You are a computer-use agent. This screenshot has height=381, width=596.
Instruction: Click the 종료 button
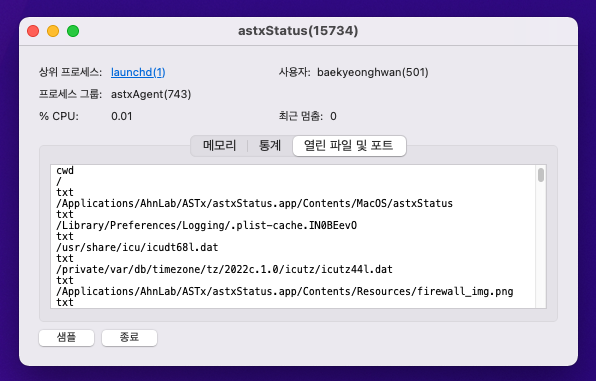129,337
